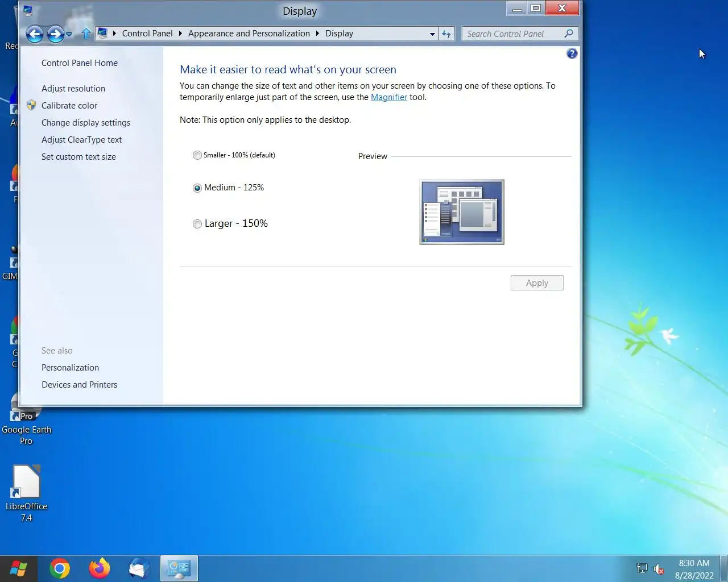The image size is (728, 582).
Task: Open the Windows Start button
Action: [x=18, y=568]
